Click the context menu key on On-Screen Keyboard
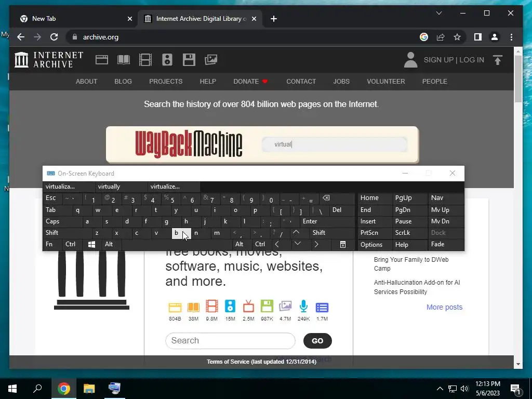 (343, 244)
